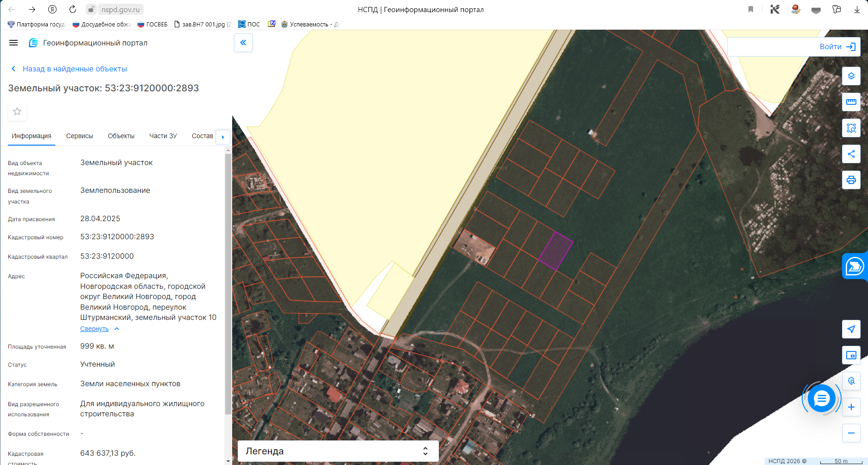Open ГОСВЕБ bookmark
This screenshot has height=465, width=868.
click(152, 24)
